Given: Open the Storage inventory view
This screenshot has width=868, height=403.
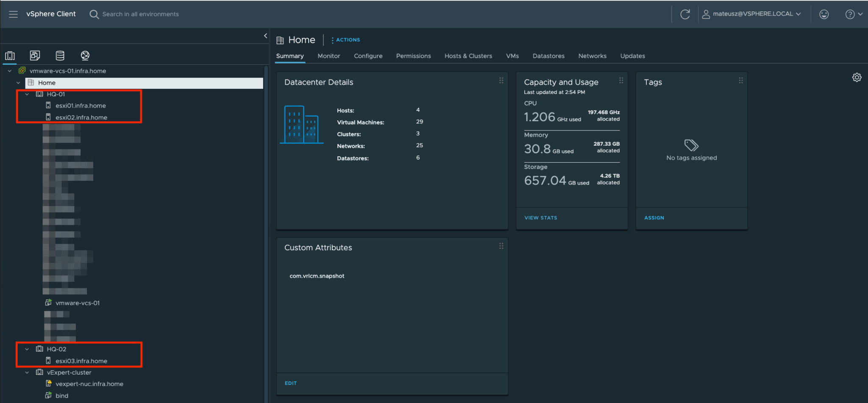Looking at the screenshot, I should pyautogui.click(x=60, y=55).
